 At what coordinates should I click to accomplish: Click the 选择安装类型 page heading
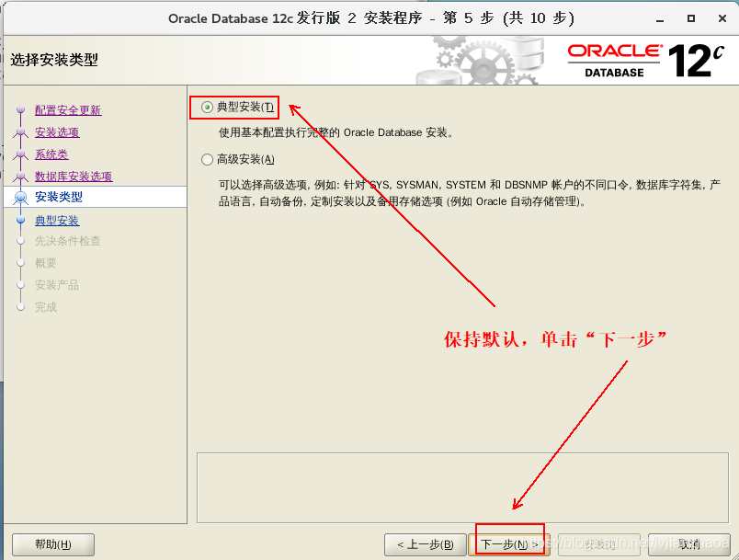click(x=54, y=60)
